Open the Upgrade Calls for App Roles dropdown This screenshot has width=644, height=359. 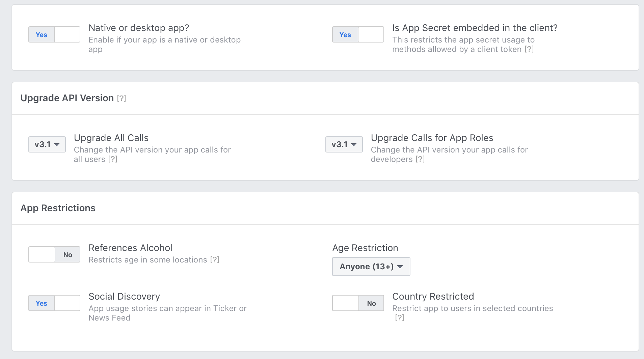coord(344,144)
